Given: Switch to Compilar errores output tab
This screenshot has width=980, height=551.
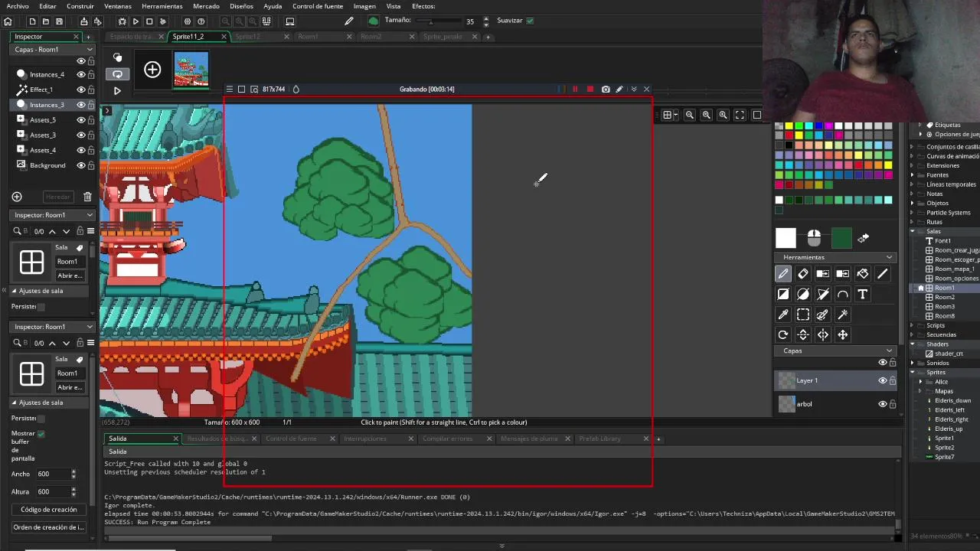Looking at the screenshot, I should tap(448, 439).
